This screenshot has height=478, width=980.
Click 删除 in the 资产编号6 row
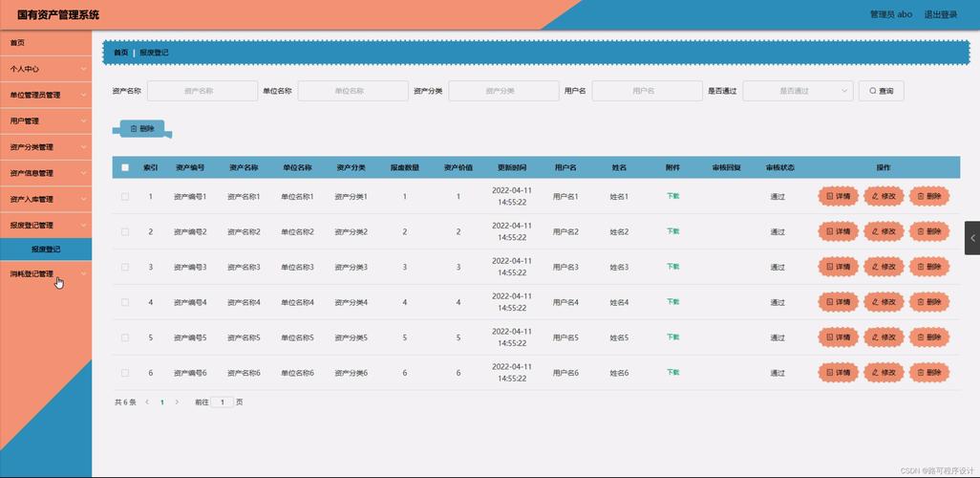click(929, 373)
